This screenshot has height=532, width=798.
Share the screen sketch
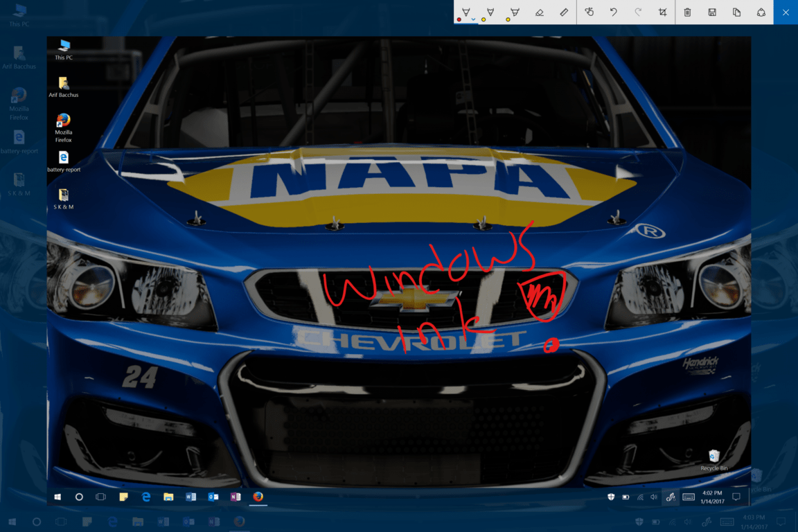click(x=762, y=12)
